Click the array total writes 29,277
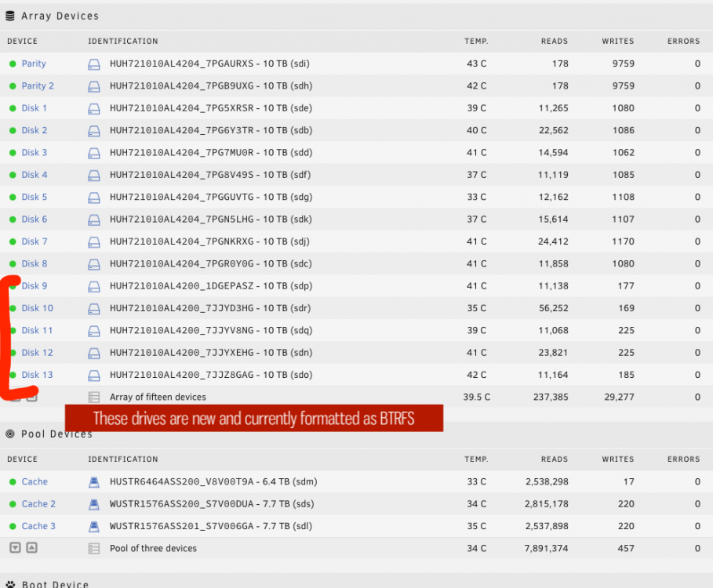Image resolution: width=713 pixels, height=588 pixels. point(620,397)
